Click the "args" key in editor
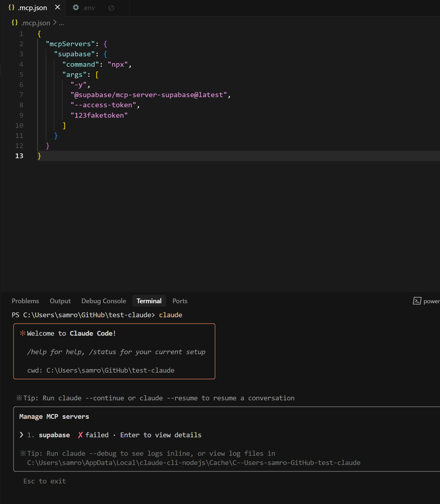440x504 pixels. click(x=74, y=74)
